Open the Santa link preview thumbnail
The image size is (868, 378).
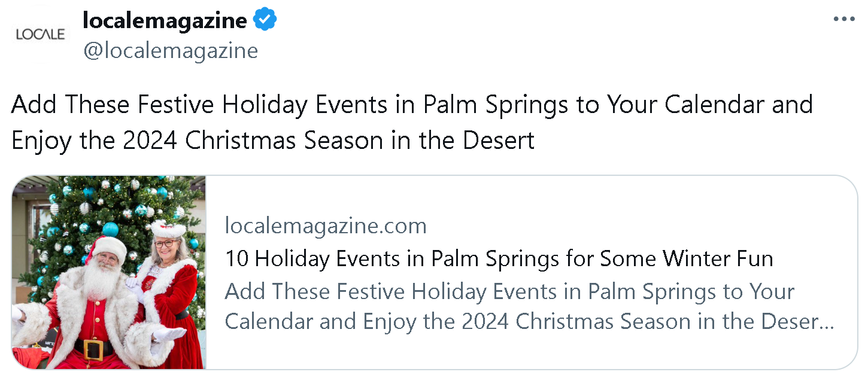coord(109,272)
